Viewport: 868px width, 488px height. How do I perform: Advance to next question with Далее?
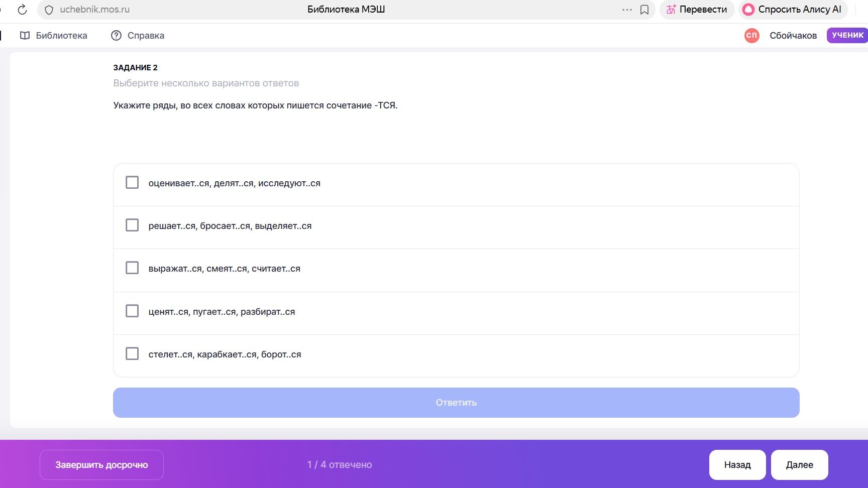coord(800,465)
